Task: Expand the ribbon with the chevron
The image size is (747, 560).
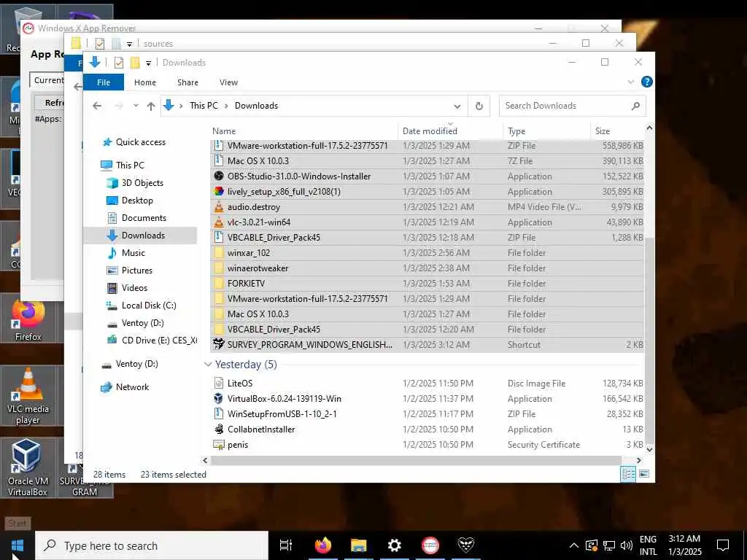Action: [631, 82]
